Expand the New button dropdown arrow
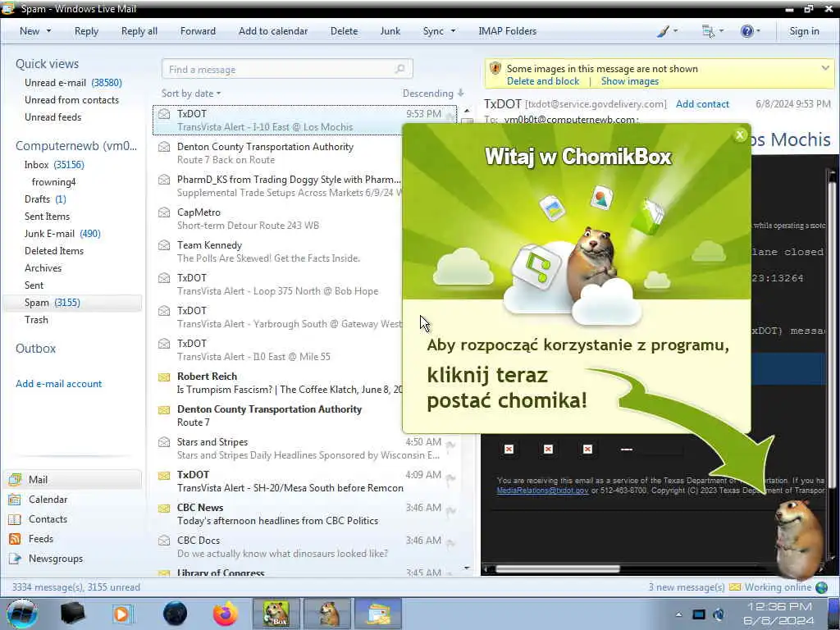 [x=48, y=31]
